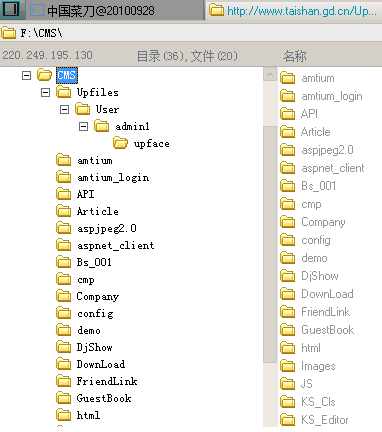382x432 pixels.
Task: Select GuestBook in the file list
Action: coord(327,330)
